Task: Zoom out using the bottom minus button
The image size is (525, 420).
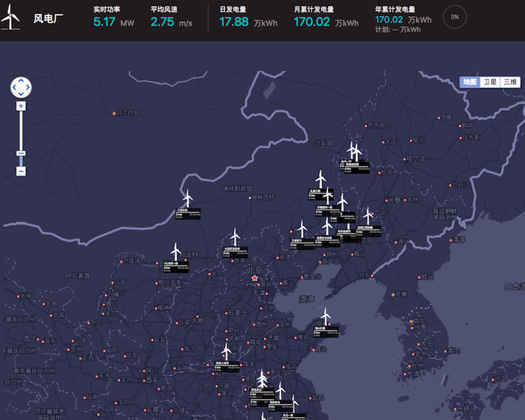Action: pos(21,172)
